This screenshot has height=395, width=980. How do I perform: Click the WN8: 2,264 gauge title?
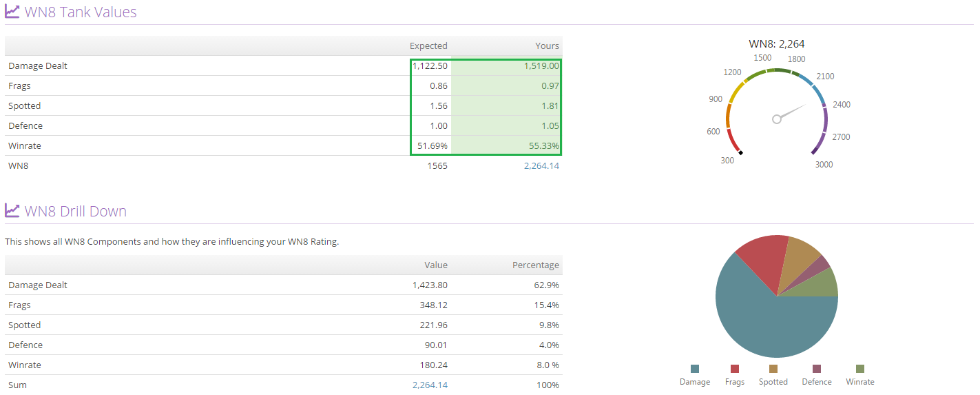coord(777,43)
